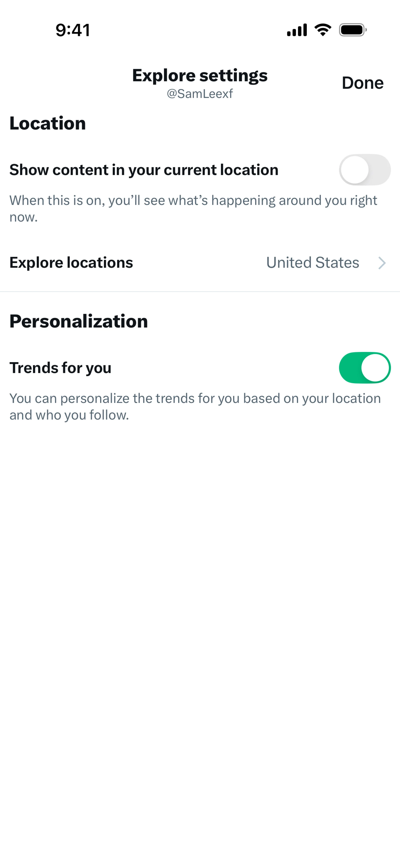This screenshot has height=868, width=400.
Task: Tap the Wi-Fi status icon
Action: click(323, 30)
